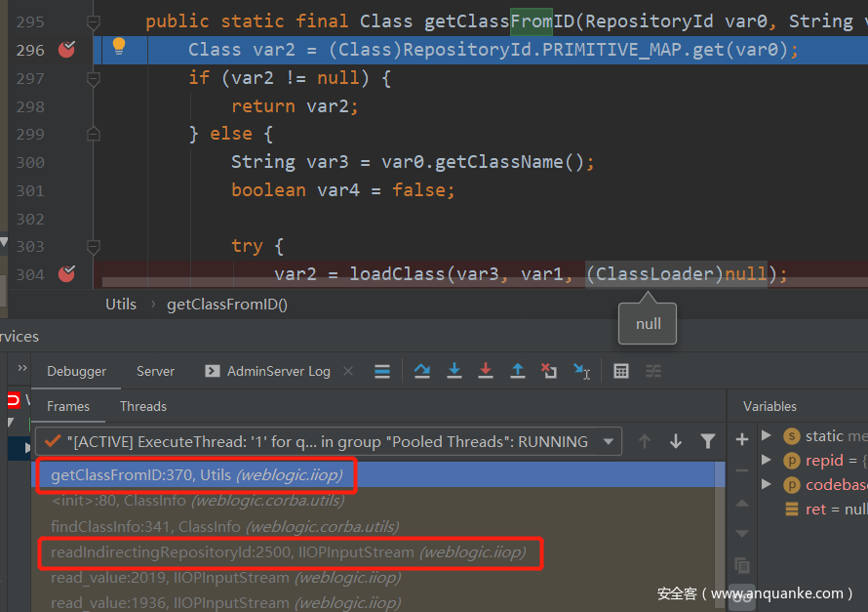This screenshot has width=868, height=612.
Task: Toggle the breakpoint on line 296
Action: (x=66, y=50)
